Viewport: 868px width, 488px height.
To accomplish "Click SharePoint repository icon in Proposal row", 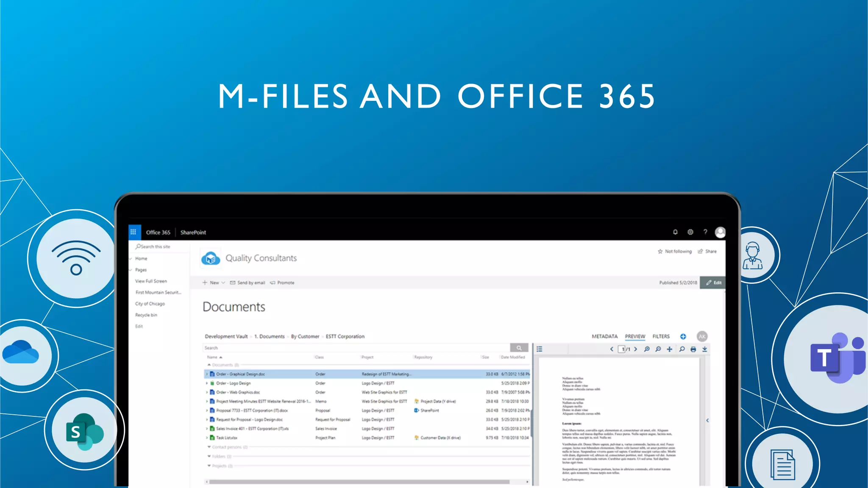I will pyautogui.click(x=417, y=410).
